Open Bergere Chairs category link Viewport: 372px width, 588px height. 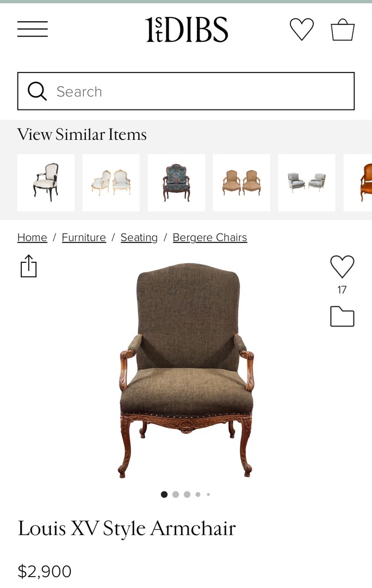pos(210,237)
